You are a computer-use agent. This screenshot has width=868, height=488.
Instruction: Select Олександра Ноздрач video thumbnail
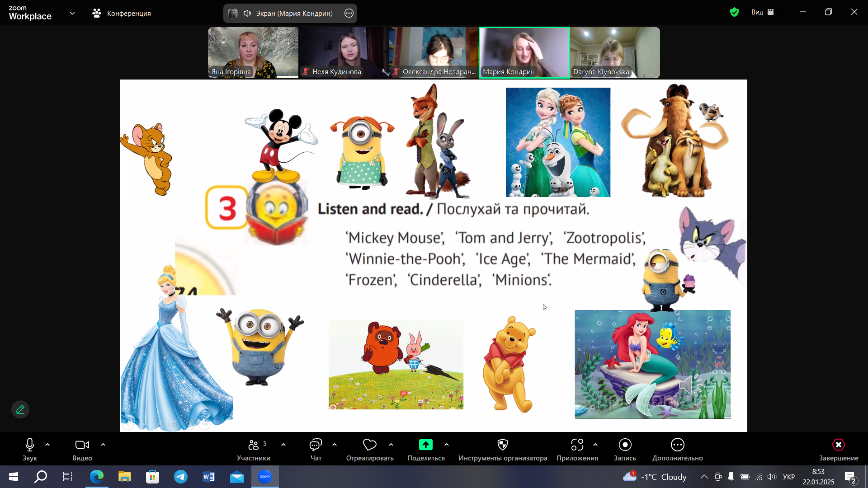click(x=434, y=52)
